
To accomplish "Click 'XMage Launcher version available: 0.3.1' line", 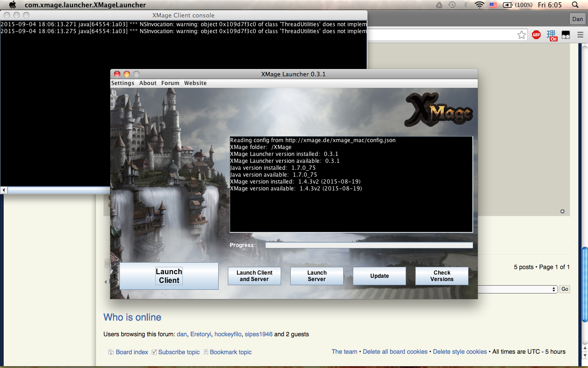I will click(x=285, y=161).
